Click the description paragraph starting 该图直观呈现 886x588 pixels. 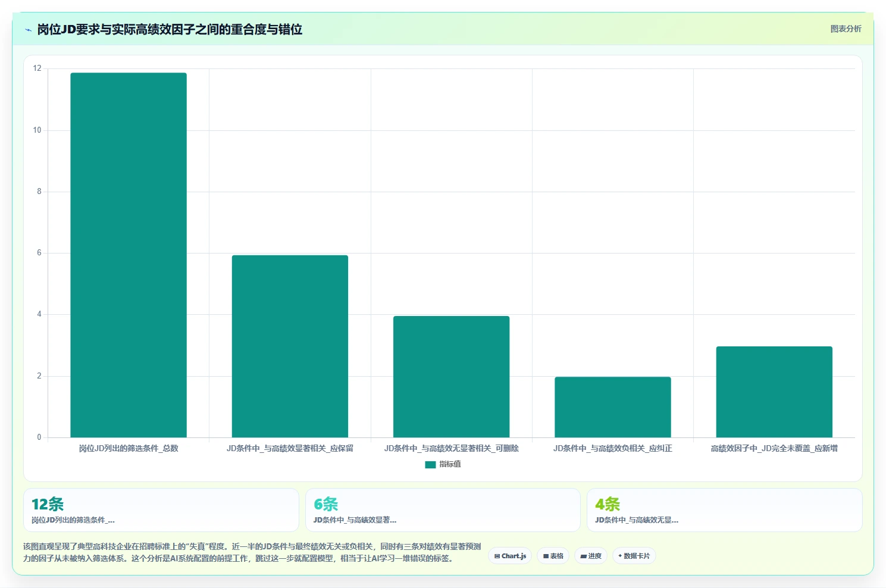click(x=252, y=552)
